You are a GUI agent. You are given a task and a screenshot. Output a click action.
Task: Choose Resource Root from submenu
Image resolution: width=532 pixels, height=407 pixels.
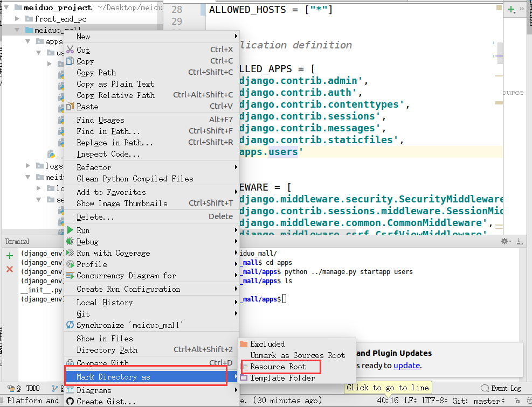pos(297,366)
